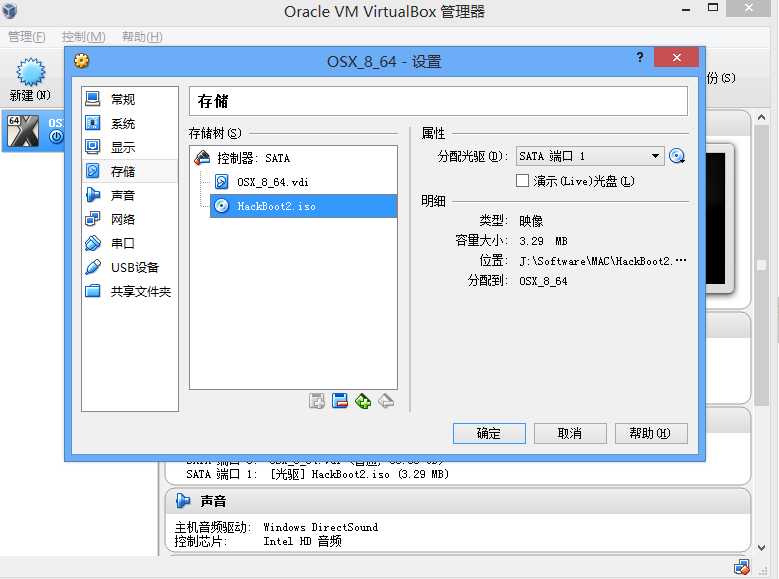Select the SATA controller in storage tree
Viewport: 779px width, 579px height.
coord(293,158)
